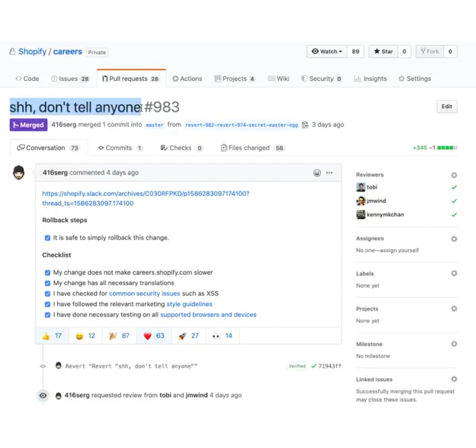Viewport: 476px width, 448px height.
Task: Open repository Settings tab
Action: pyautogui.click(x=415, y=79)
